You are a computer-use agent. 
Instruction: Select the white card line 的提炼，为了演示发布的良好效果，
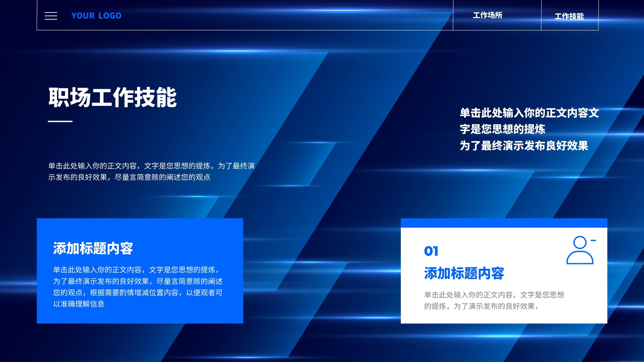(x=481, y=306)
